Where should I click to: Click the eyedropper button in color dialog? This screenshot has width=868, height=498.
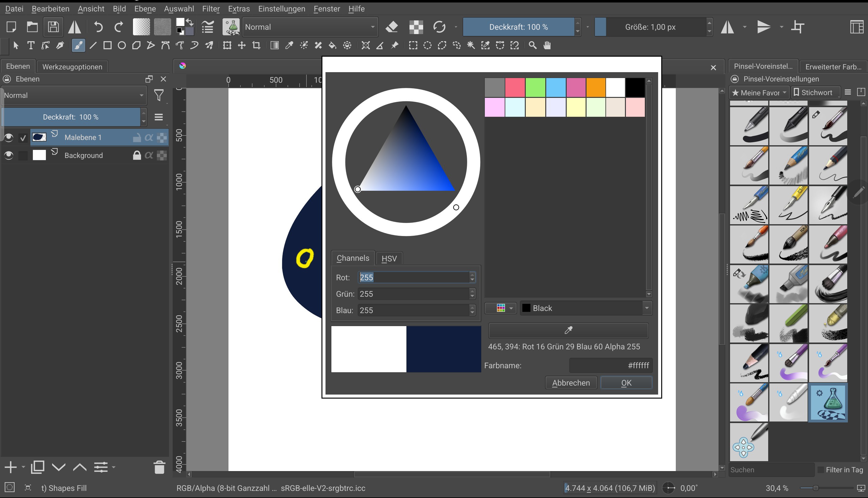568,330
